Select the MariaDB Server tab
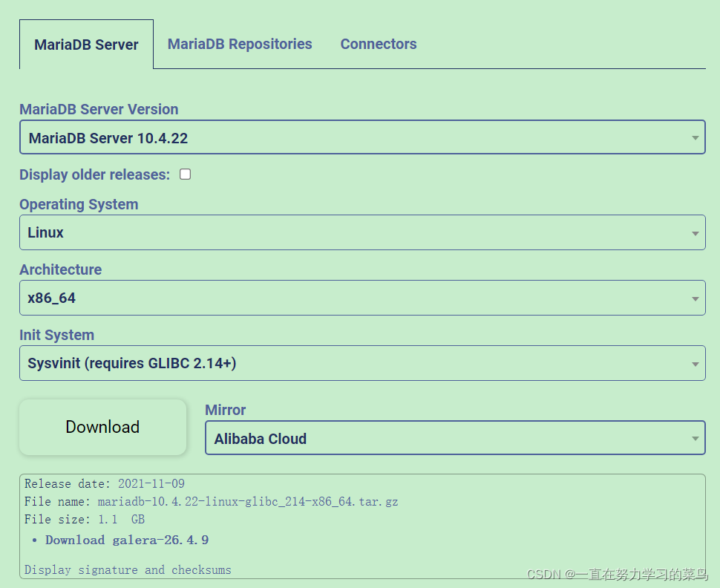 point(85,44)
